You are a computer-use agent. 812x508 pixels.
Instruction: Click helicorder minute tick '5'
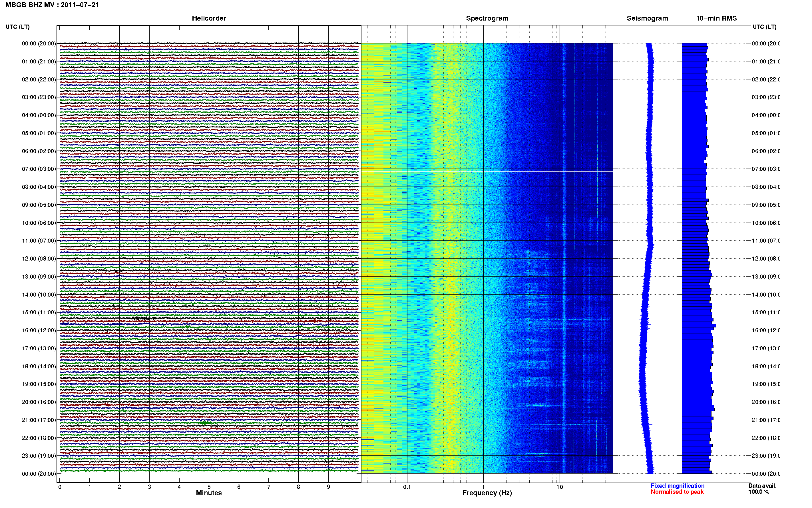(209, 487)
